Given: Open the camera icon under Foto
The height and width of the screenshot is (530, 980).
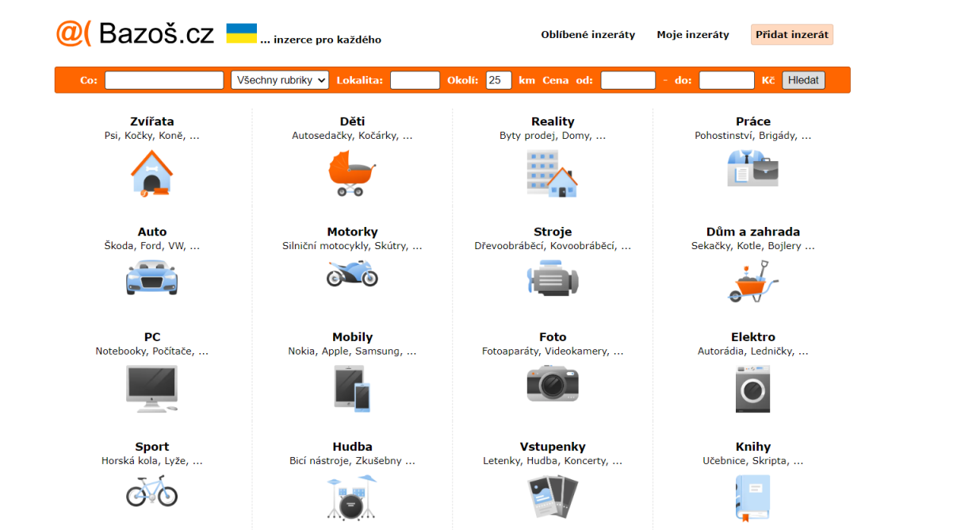Looking at the screenshot, I should pos(553,384).
